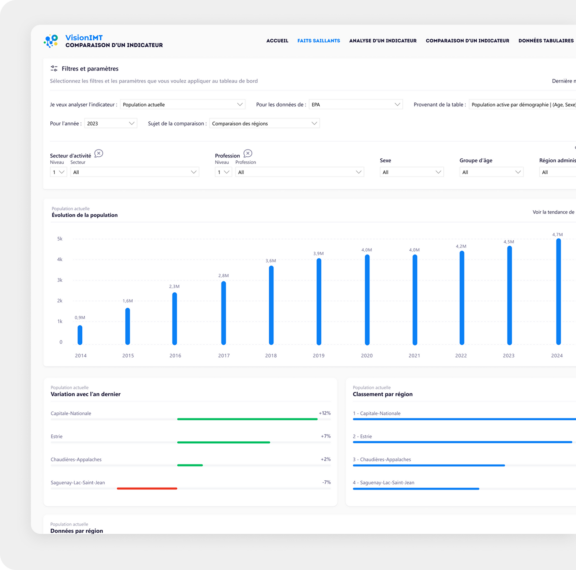Open the ACCUEIL menu item
The width and height of the screenshot is (576, 570).
[x=277, y=41]
